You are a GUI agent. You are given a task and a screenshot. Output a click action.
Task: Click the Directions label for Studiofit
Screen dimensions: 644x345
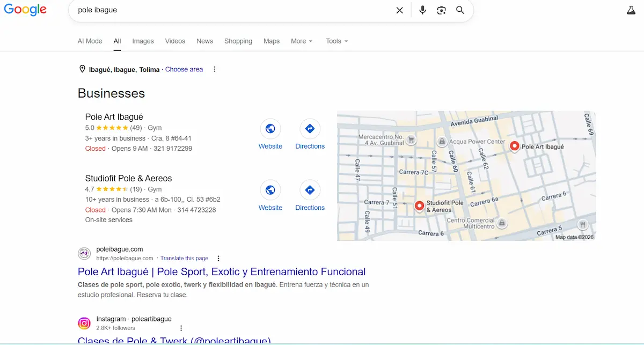pyautogui.click(x=310, y=208)
